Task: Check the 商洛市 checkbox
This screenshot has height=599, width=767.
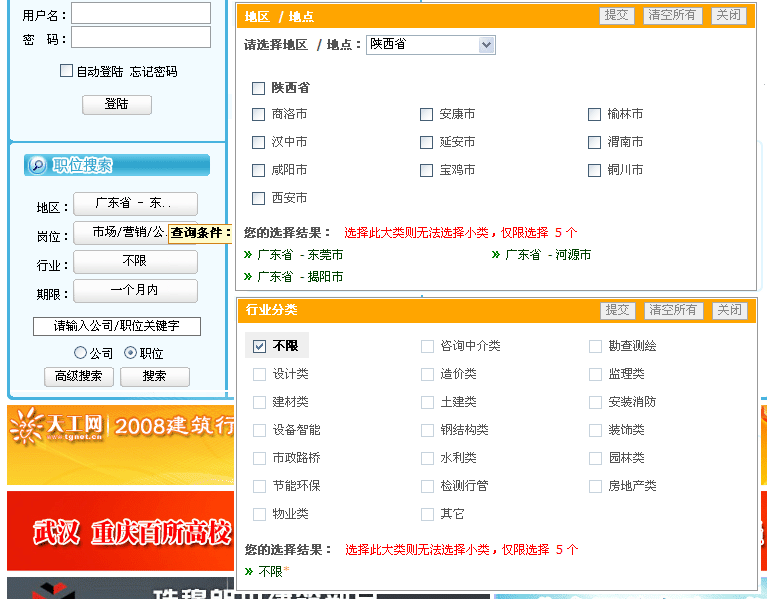Action: (x=258, y=114)
